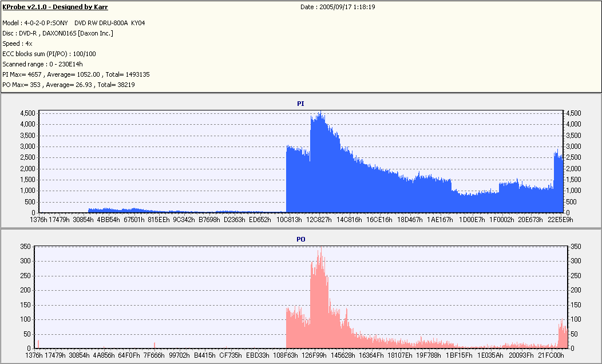Click 200 on PO chart's right axis
The image size is (602, 364).
pos(576,290)
